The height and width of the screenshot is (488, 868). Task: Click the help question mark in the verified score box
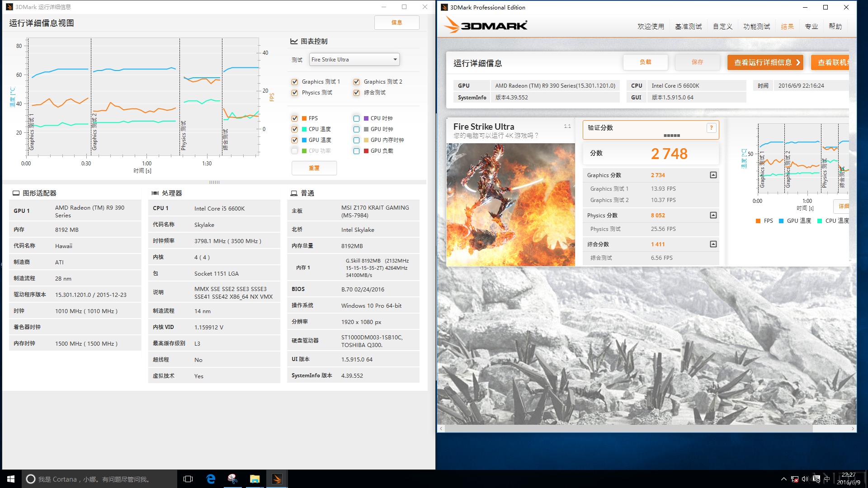point(711,128)
